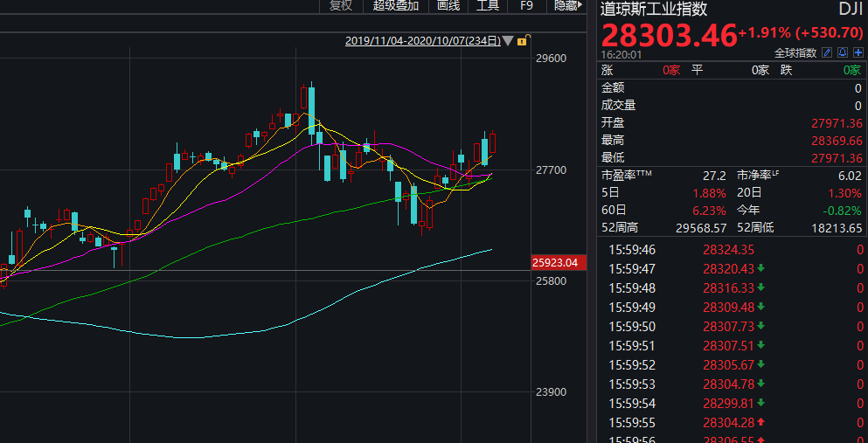Click the 2019/11/04-2020/10/07 date range link
The width and height of the screenshot is (868, 443).
[x=422, y=41]
